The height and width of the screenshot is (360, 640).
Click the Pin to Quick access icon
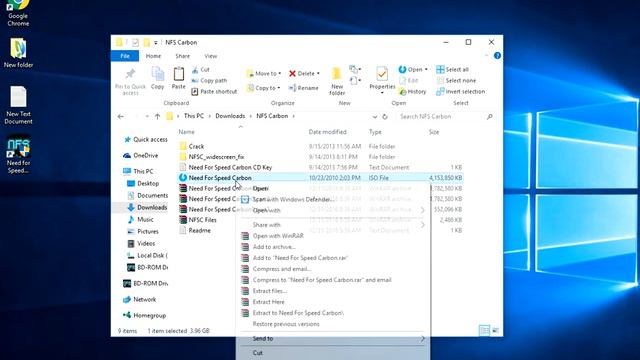tap(130, 74)
